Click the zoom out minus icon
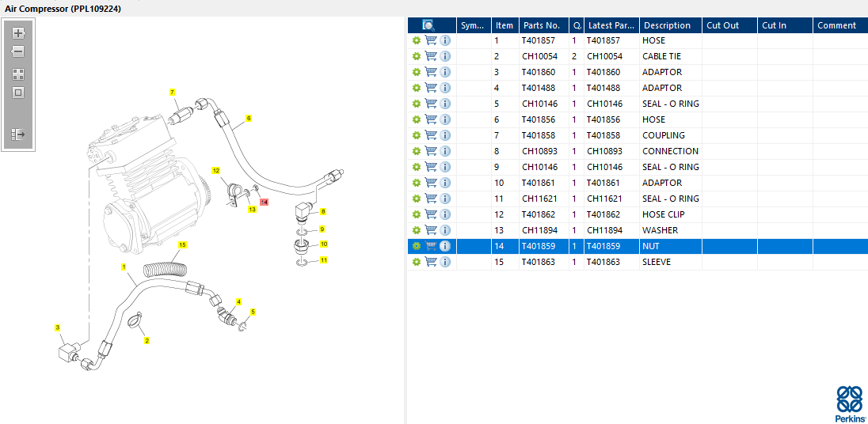Screen dimensions: 868x424 click(x=18, y=52)
